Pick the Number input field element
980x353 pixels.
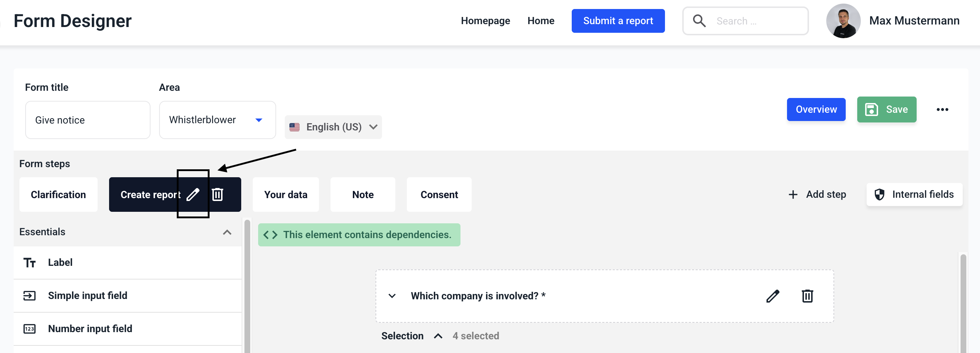pyautogui.click(x=90, y=329)
